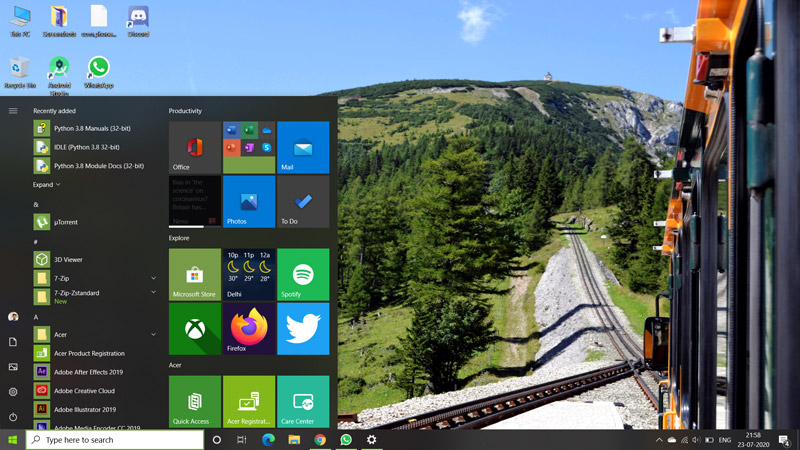Open the Photos tile

click(249, 202)
